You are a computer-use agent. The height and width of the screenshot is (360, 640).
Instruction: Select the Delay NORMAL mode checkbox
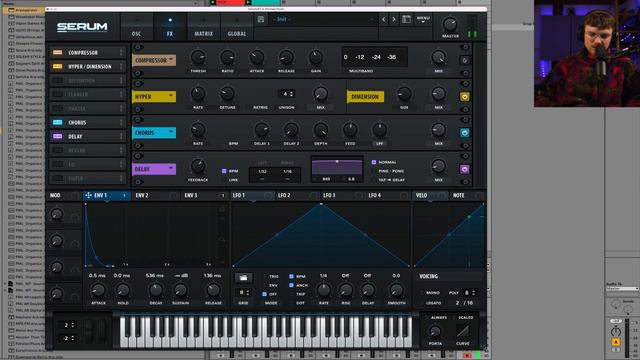(x=373, y=162)
